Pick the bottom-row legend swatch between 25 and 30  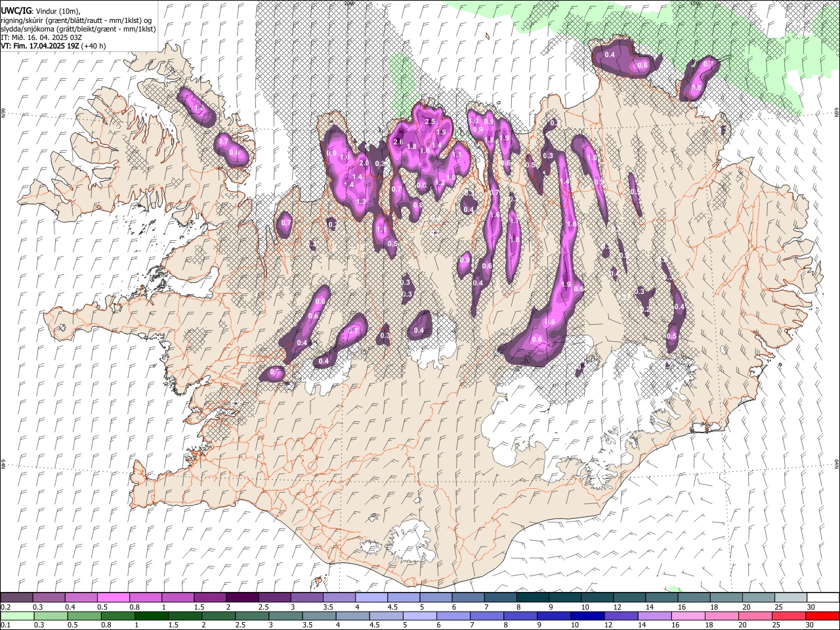(x=789, y=616)
